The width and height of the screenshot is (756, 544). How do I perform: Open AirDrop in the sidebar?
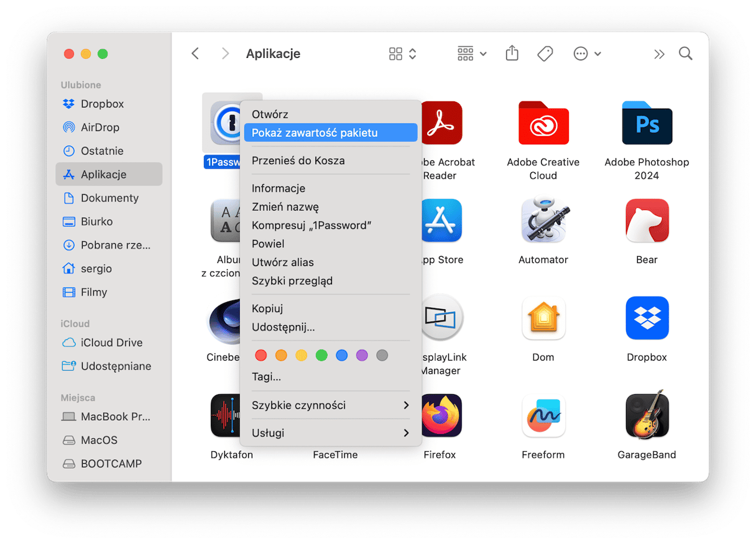pyautogui.click(x=109, y=127)
